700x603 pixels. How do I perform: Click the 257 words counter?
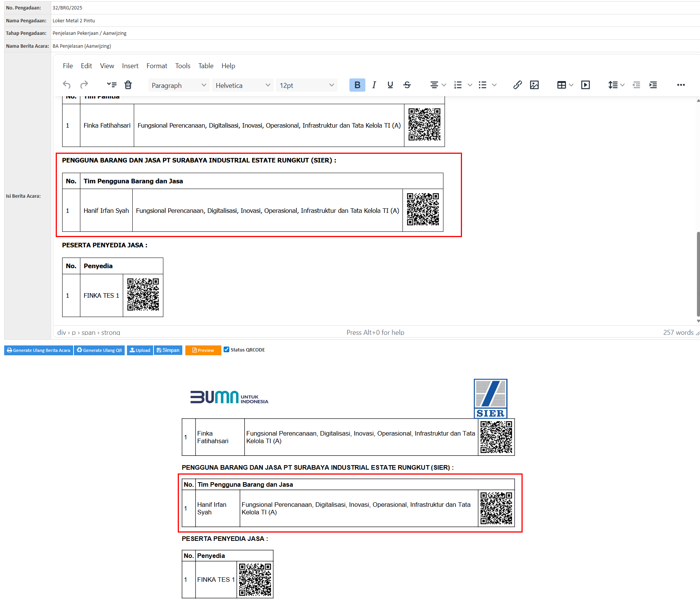click(678, 333)
